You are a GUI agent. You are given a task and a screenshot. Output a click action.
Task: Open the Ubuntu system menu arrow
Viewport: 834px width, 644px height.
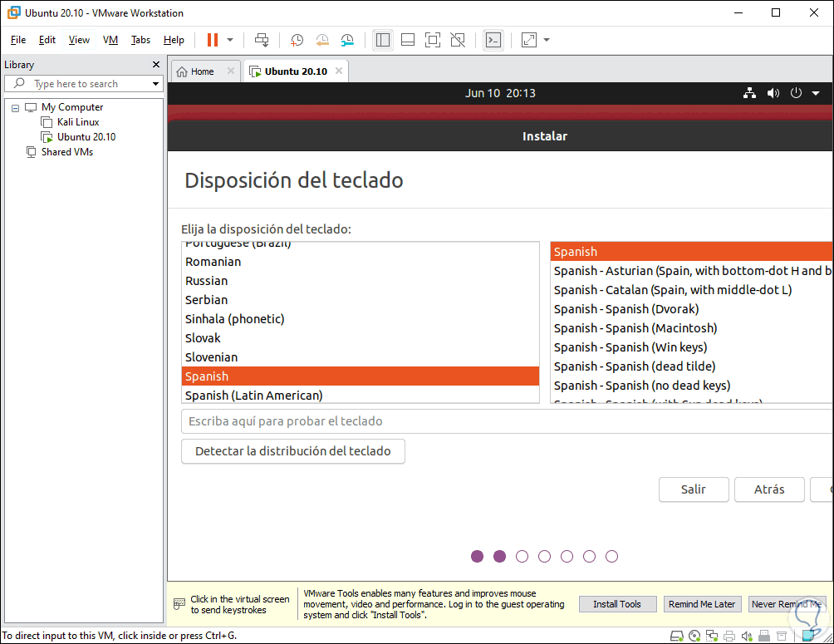816,93
